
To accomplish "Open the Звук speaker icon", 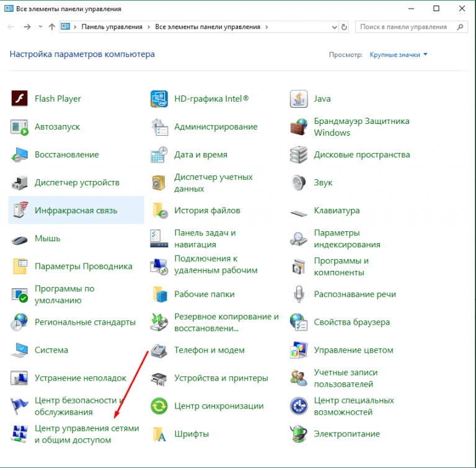I will click(299, 183).
